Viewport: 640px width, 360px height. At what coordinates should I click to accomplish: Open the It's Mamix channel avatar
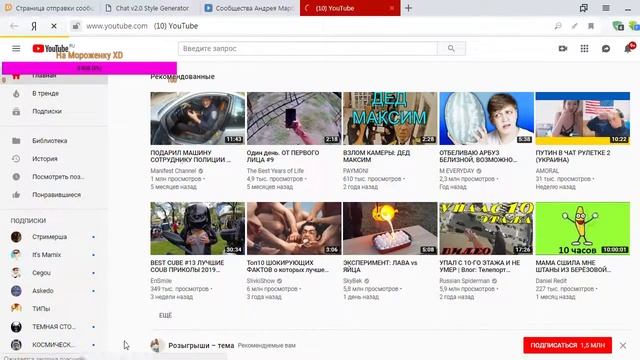tap(16, 255)
